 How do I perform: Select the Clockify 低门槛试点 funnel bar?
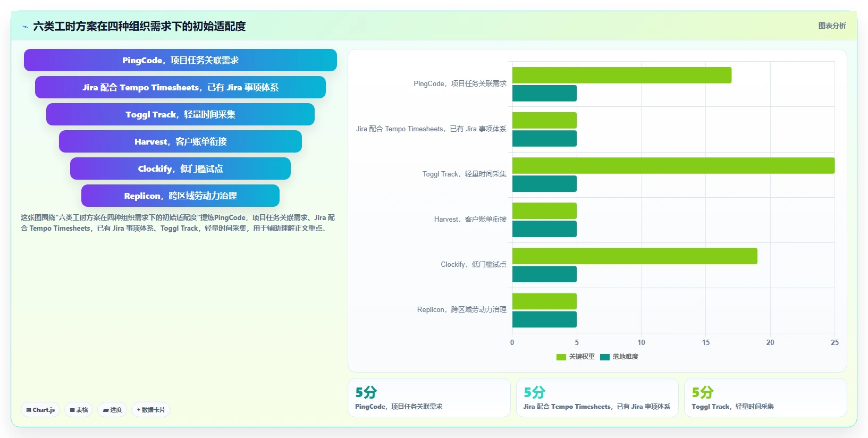(180, 169)
